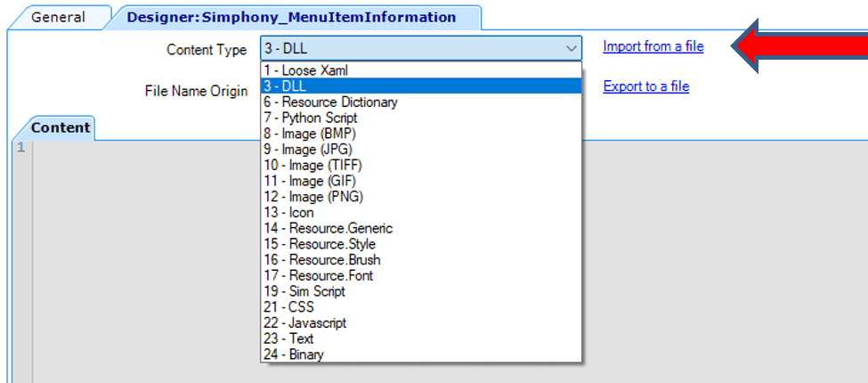Choose 13 - Icon content type

(288, 212)
